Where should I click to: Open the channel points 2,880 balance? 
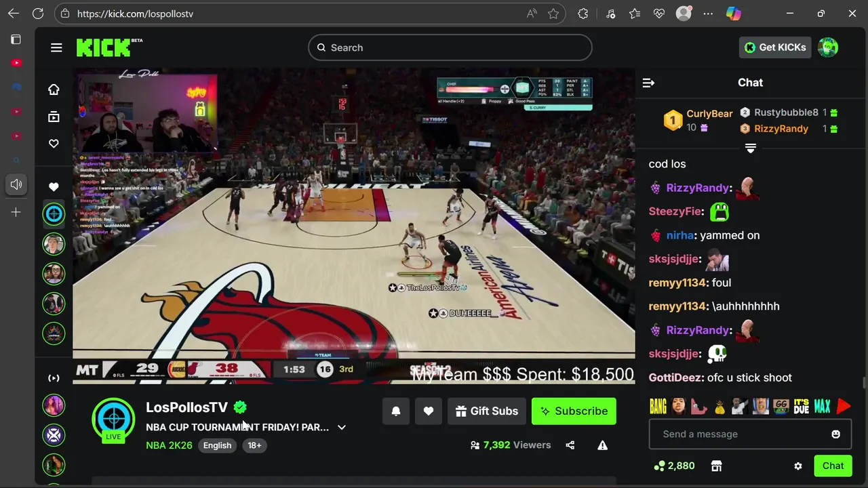click(x=674, y=466)
